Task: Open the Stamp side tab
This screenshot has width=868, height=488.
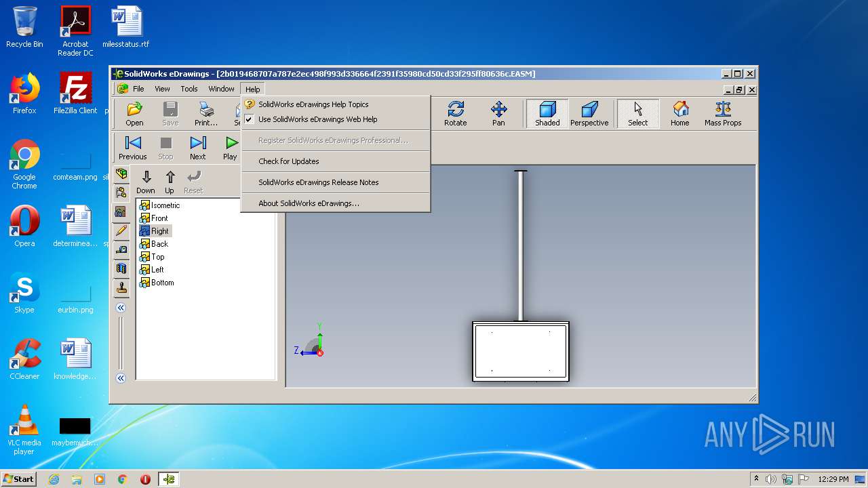Action: (x=121, y=287)
